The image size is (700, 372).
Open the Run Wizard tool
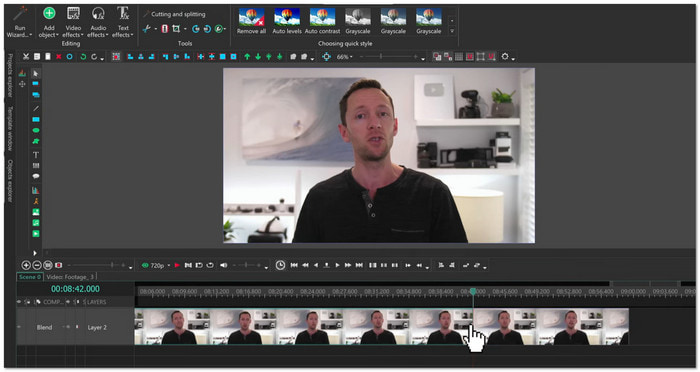pyautogui.click(x=20, y=22)
